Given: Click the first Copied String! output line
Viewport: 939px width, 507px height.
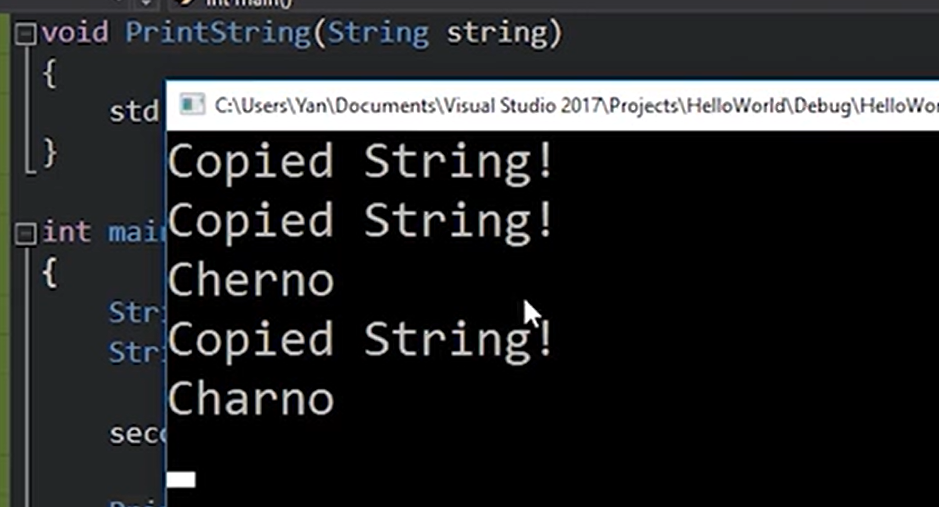Looking at the screenshot, I should point(361,162).
